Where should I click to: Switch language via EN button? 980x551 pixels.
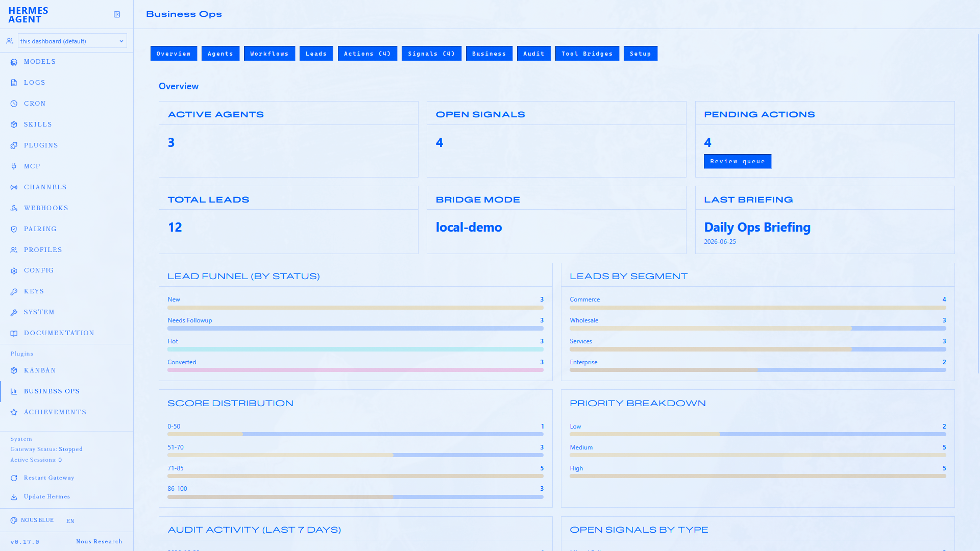click(70, 521)
